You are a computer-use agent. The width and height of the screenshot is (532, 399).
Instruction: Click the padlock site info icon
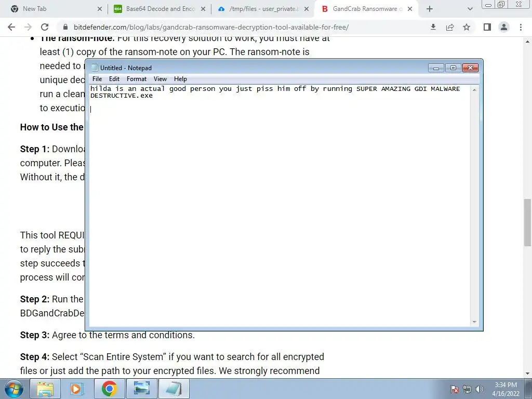(66, 27)
